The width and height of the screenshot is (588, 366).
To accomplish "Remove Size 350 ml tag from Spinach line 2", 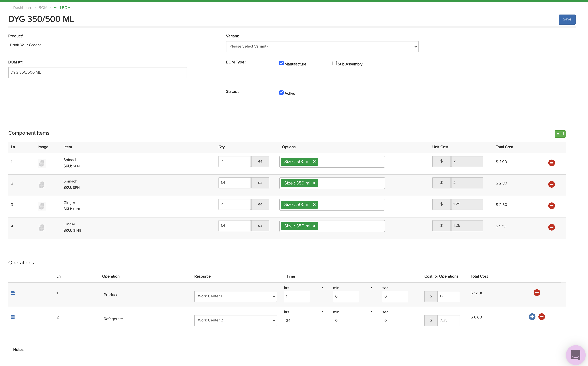I will (314, 183).
